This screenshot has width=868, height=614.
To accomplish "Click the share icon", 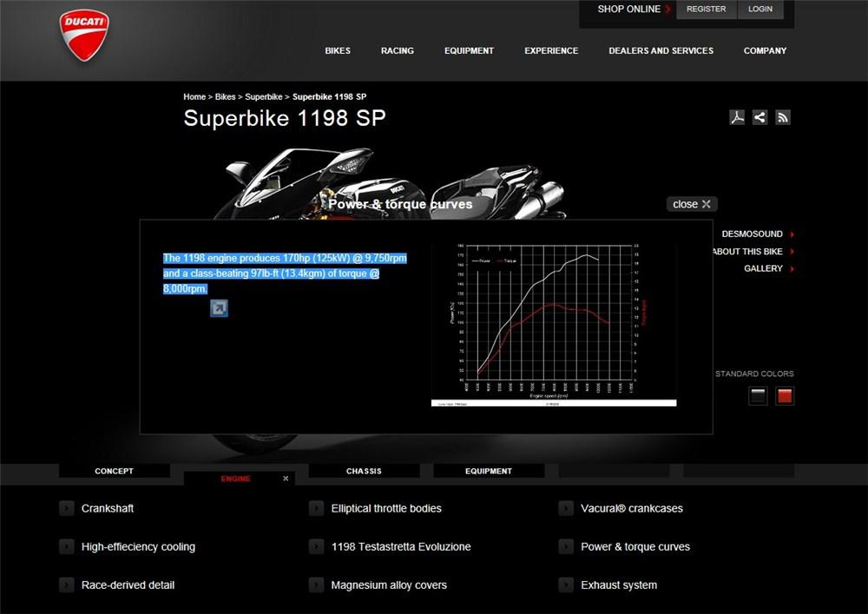I will (x=760, y=117).
